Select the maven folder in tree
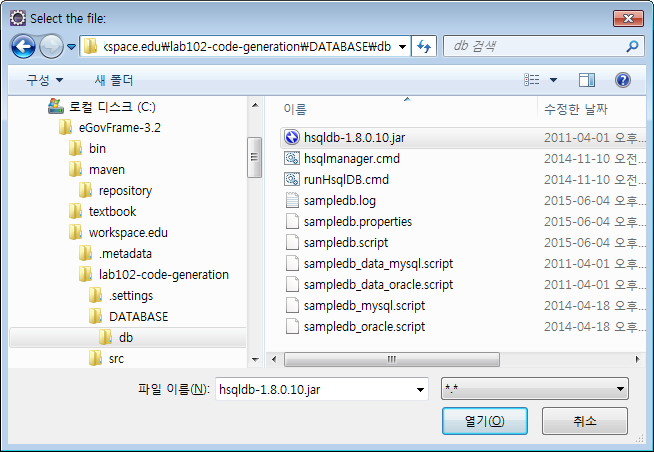The image size is (654, 452). point(106,170)
